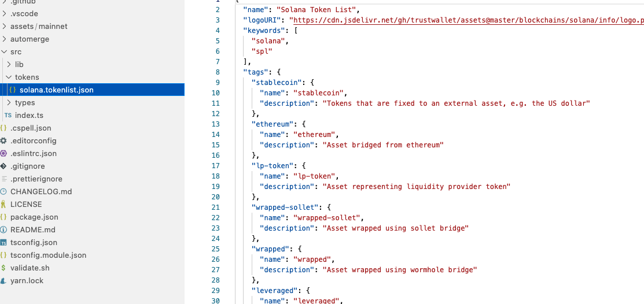Open yarn.lock file
This screenshot has height=304, width=644.
pos(27,281)
